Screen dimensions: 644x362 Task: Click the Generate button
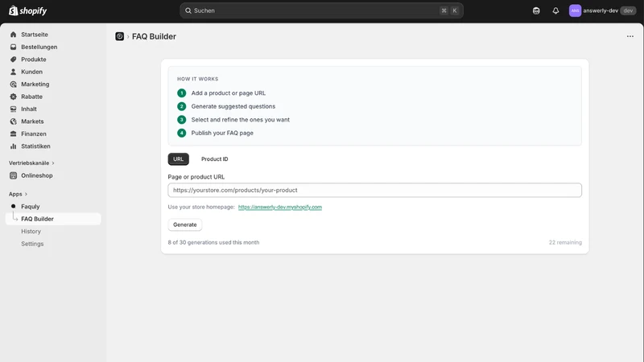point(185,224)
